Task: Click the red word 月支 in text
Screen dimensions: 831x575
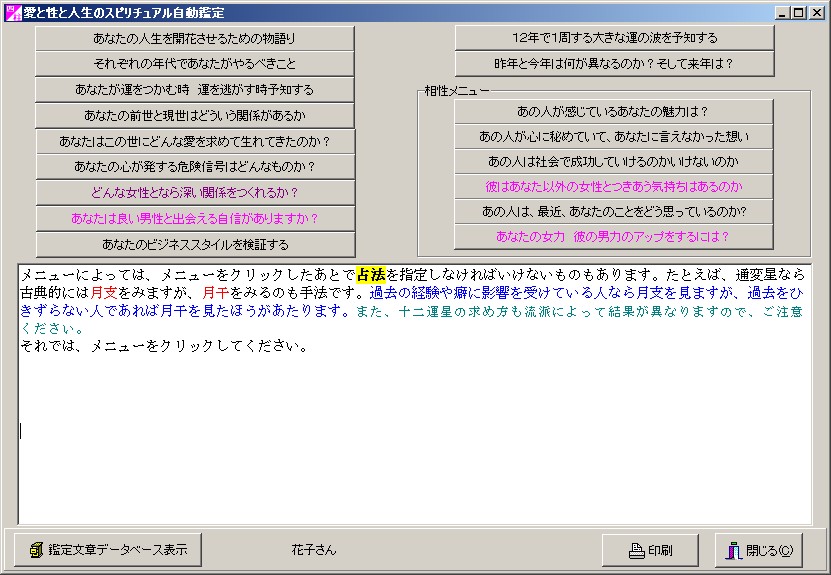Action: tap(104, 293)
